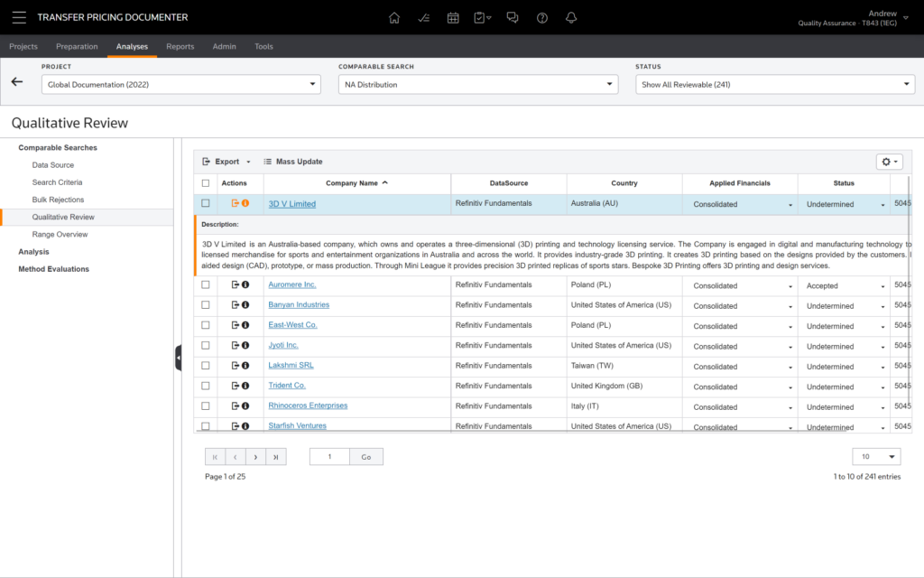The height and width of the screenshot is (578, 924).
Task: Click the Mass Update button
Action: coord(293,162)
